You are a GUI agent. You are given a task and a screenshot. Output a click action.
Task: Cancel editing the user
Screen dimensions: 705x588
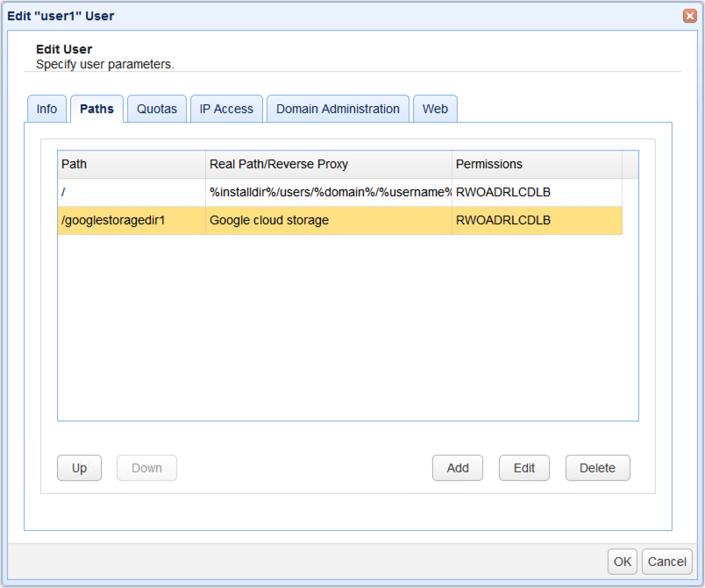pyautogui.click(x=666, y=561)
